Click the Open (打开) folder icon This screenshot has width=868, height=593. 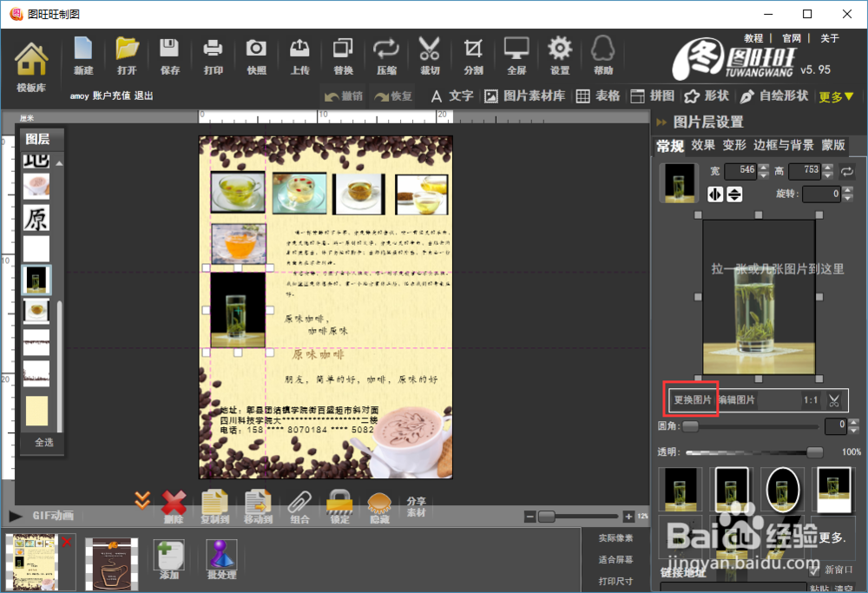point(127,49)
